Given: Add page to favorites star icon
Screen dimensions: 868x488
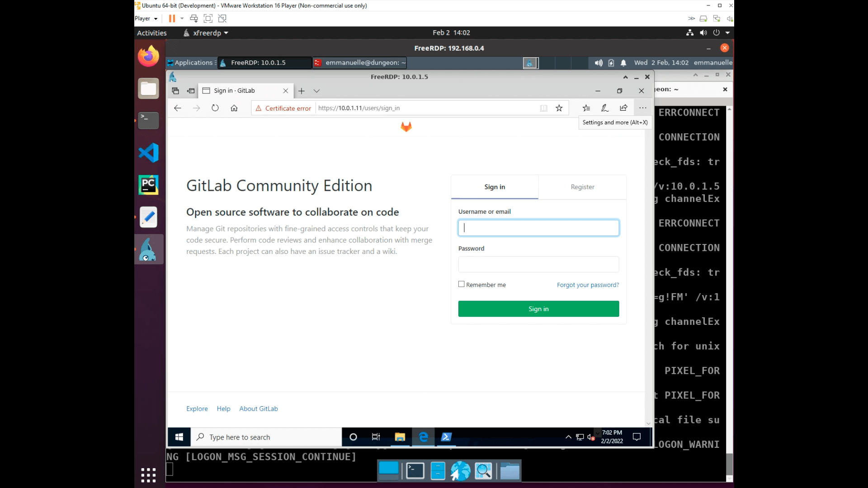Looking at the screenshot, I should (559, 108).
